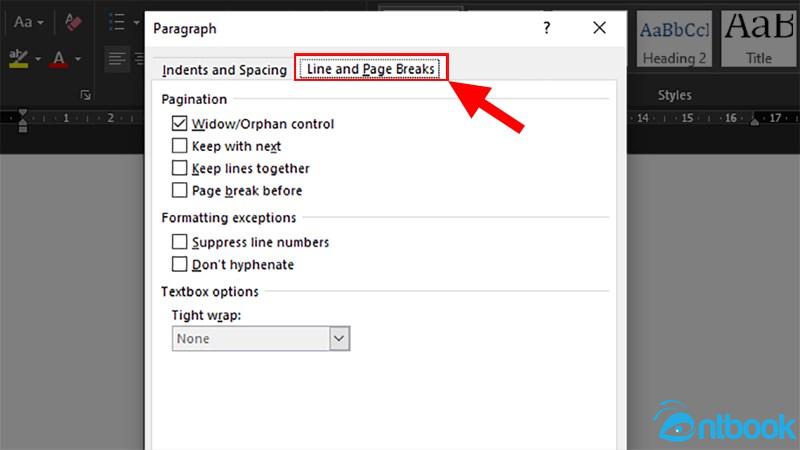This screenshot has height=450, width=800.
Task: Click the bullets list icon
Action: tap(117, 22)
